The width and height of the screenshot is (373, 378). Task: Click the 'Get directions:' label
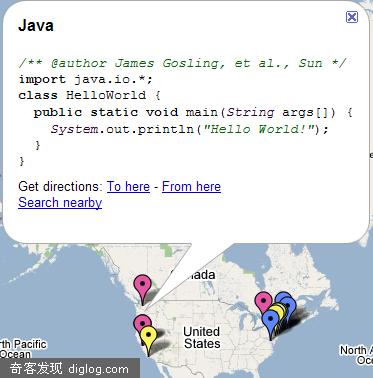(61, 186)
